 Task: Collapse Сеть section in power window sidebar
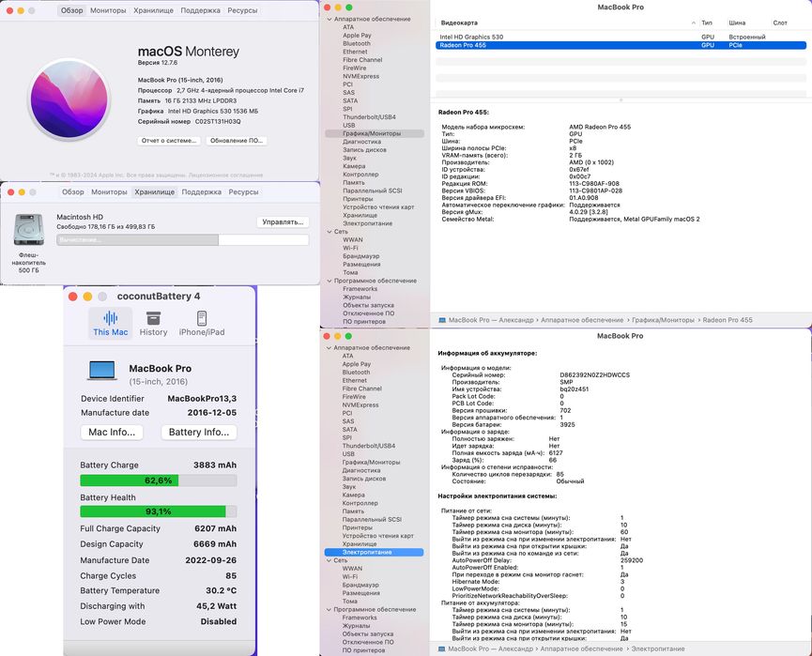coord(329,560)
